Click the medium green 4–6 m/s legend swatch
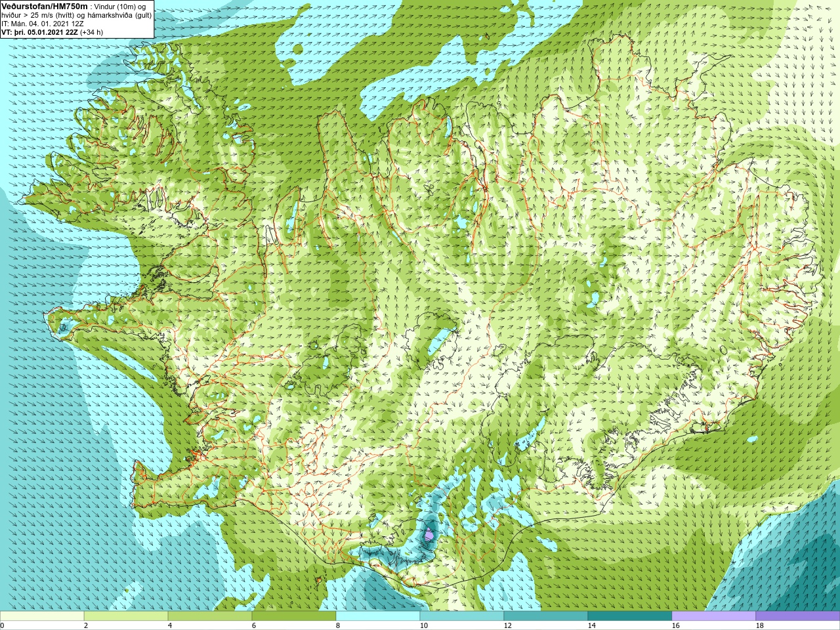Image resolution: width=840 pixels, height=630 pixels. click(x=210, y=616)
